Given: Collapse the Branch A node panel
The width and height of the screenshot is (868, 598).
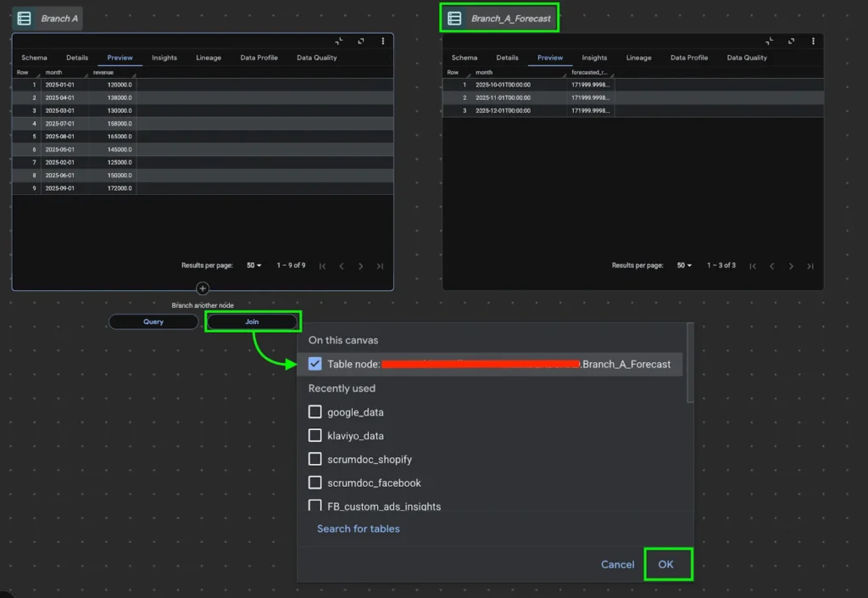Looking at the screenshot, I should [x=339, y=41].
